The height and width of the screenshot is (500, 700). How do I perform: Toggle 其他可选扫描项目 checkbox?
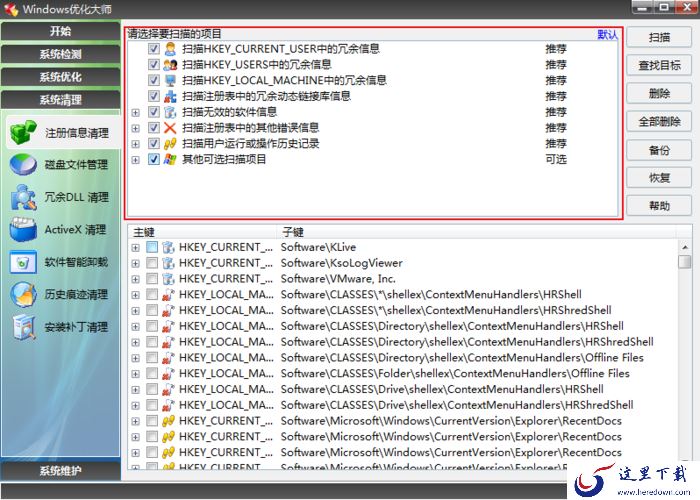pyautogui.click(x=154, y=159)
